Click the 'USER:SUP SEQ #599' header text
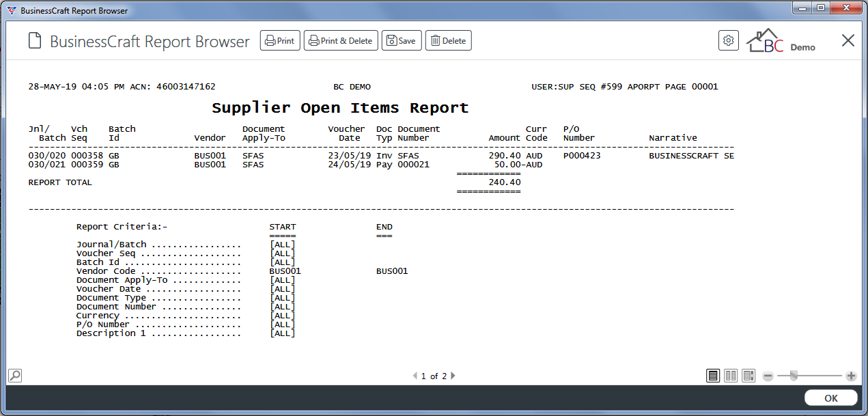This screenshot has height=416, width=868. click(578, 87)
